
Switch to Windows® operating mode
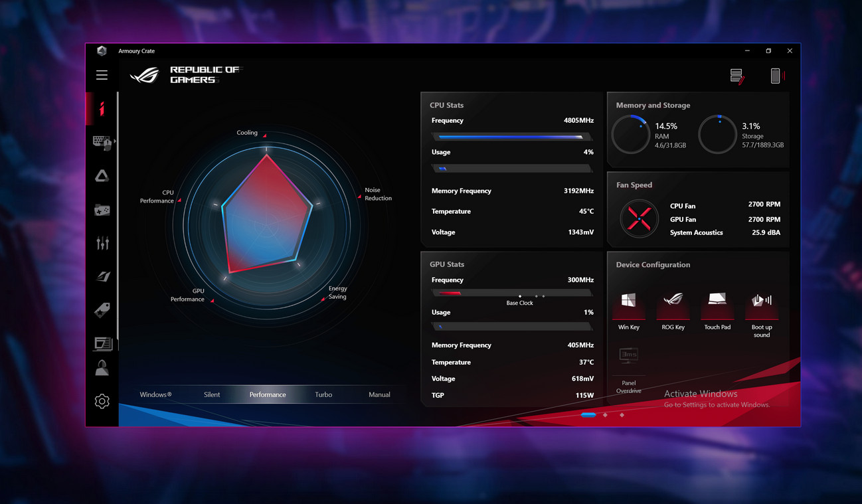coord(155,394)
